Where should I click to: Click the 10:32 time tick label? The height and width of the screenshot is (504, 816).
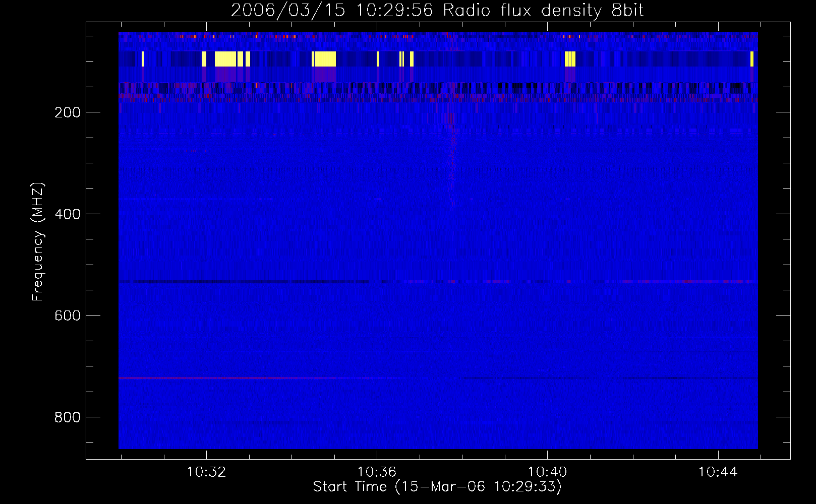[x=206, y=472]
